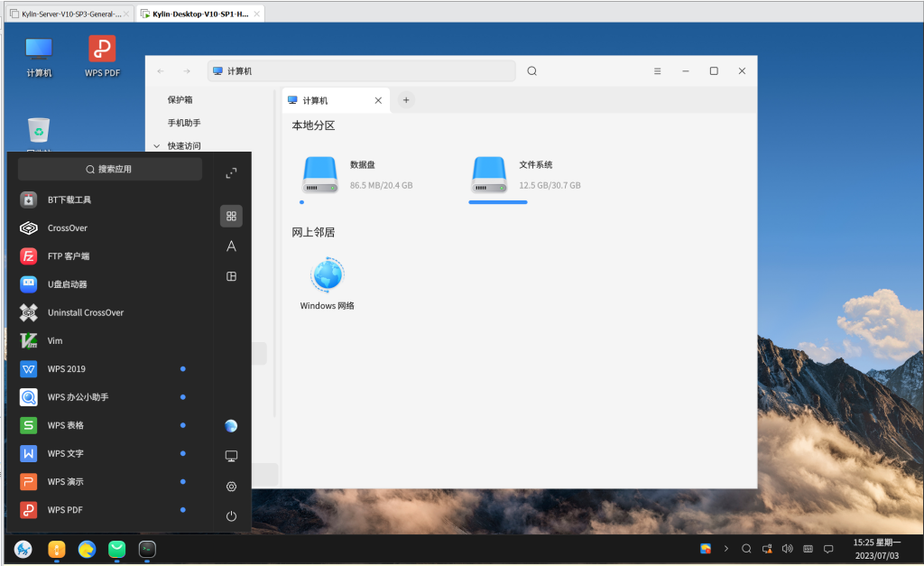
Task: Click the colorful tray app icon
Action: pos(706,549)
